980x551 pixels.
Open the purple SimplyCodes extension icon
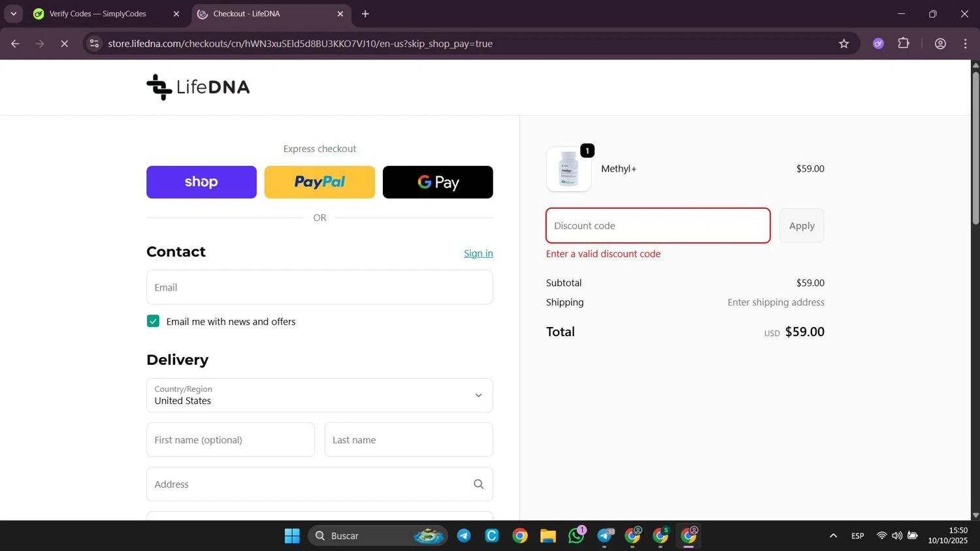click(x=879, y=44)
